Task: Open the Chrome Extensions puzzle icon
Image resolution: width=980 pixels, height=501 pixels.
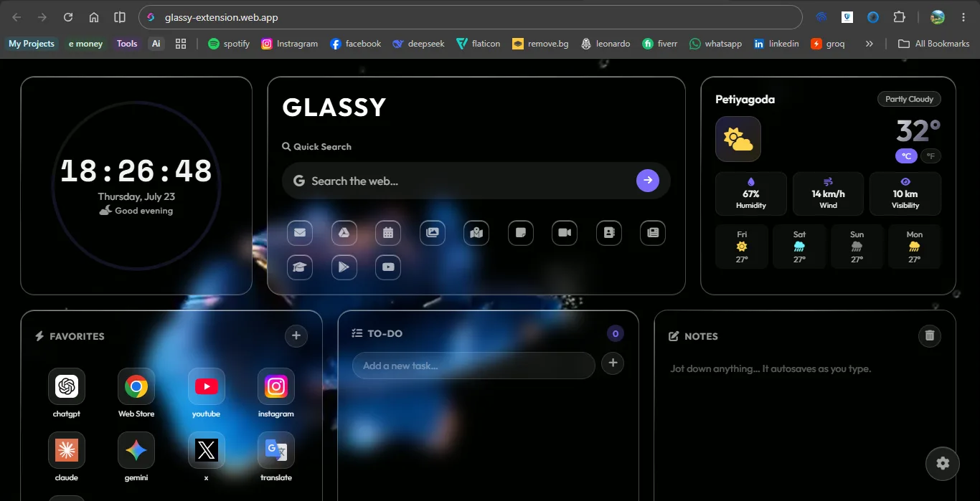Action: tap(899, 17)
